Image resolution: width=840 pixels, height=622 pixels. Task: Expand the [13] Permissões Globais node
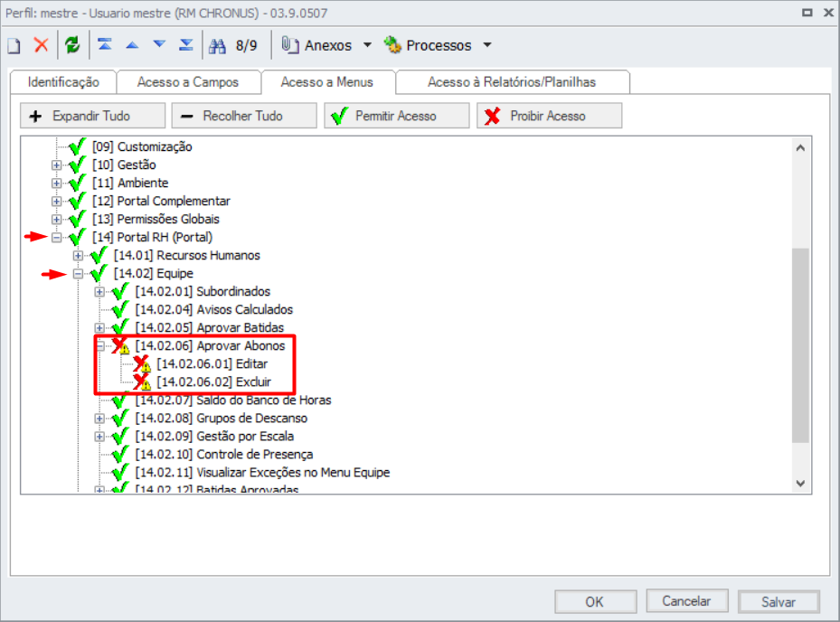click(56, 219)
